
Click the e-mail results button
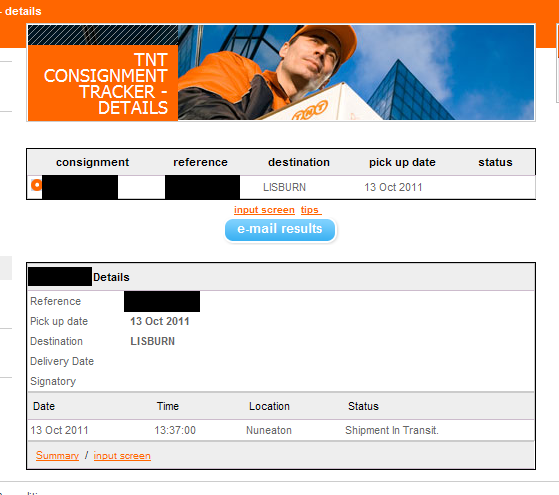pos(280,229)
